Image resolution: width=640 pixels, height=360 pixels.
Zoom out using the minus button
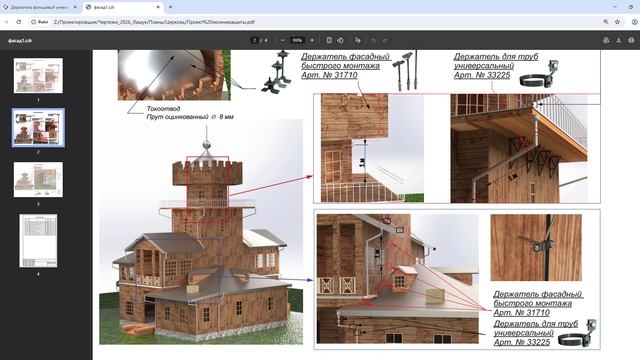[282, 40]
